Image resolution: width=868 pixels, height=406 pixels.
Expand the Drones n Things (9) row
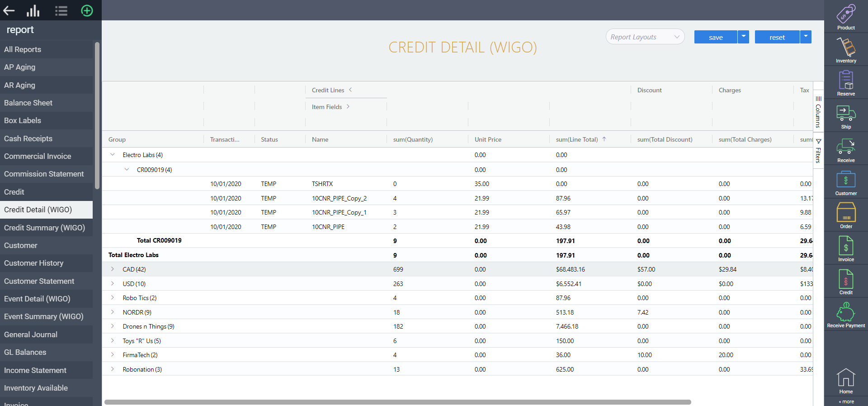click(113, 326)
